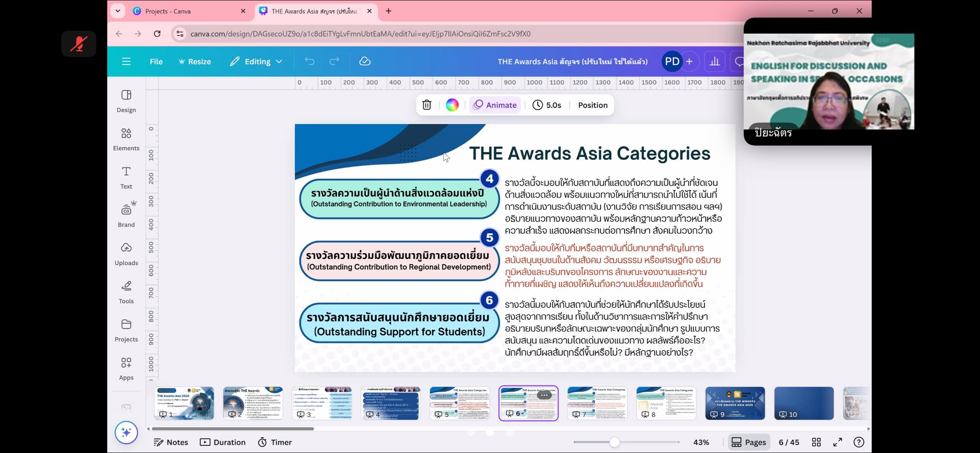This screenshot has width=980, height=453.
Task: Open the Apps panel in sidebar
Action: (x=126, y=368)
